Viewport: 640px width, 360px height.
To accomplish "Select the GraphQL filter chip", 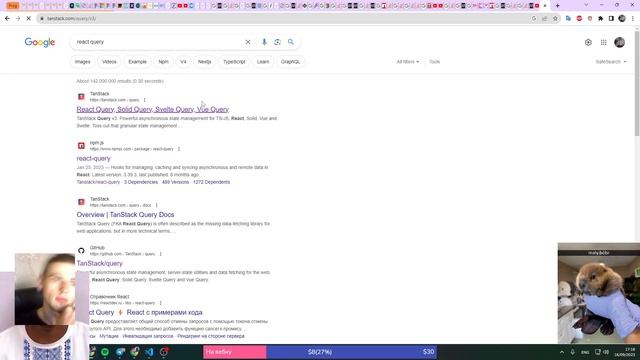I will pos(291,62).
